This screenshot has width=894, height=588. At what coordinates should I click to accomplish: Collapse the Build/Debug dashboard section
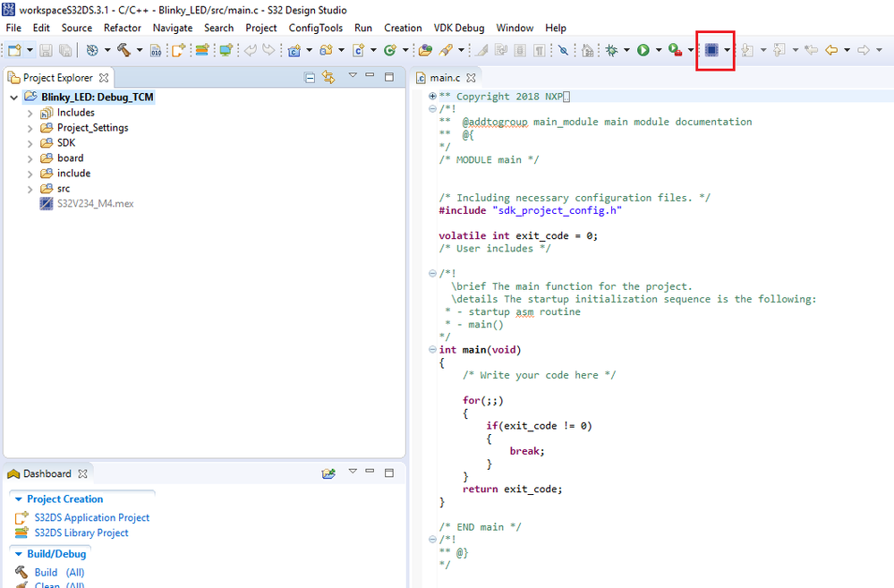click(18, 554)
